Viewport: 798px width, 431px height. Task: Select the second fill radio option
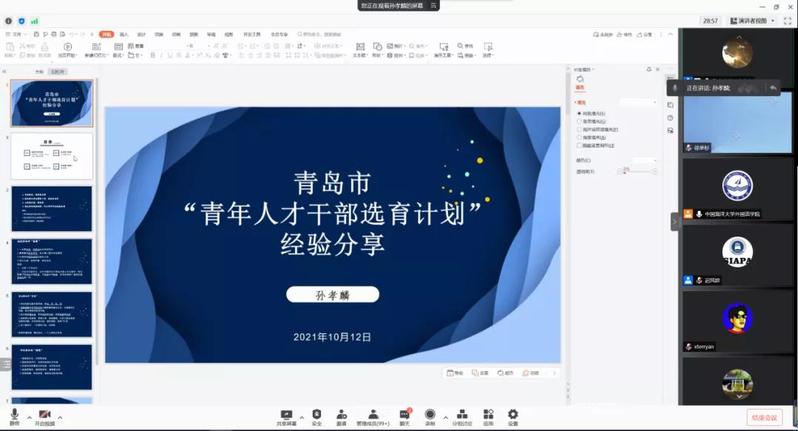click(x=579, y=122)
